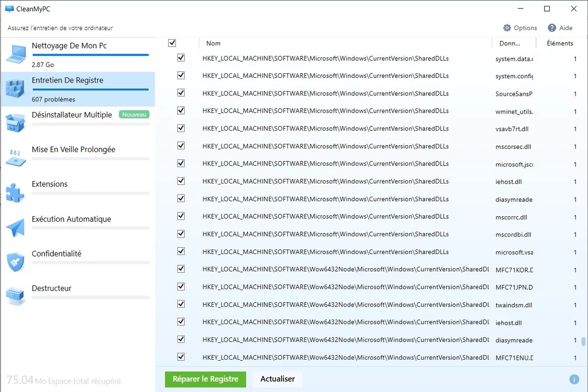Toggle the mscorsec.dll row checkbox

point(181,146)
